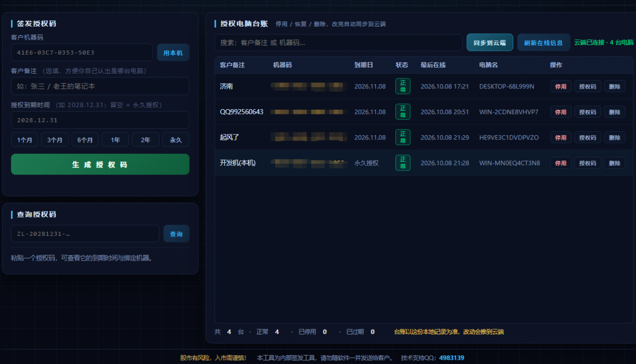Click 停用 for 开发机(本机)

tap(561, 163)
